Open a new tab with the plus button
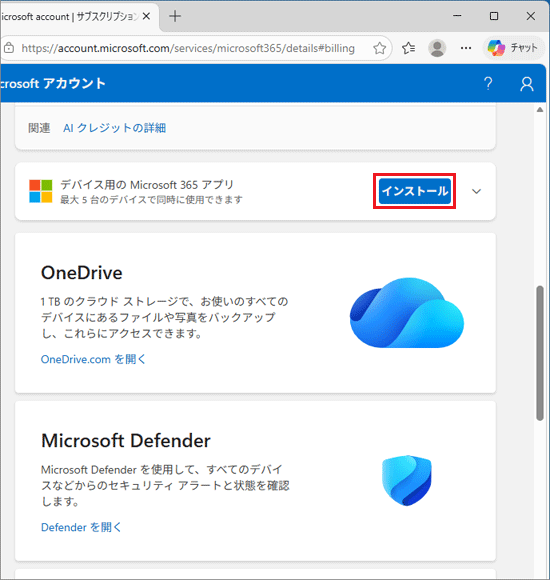Viewport: 550px width, 580px height. click(x=175, y=16)
